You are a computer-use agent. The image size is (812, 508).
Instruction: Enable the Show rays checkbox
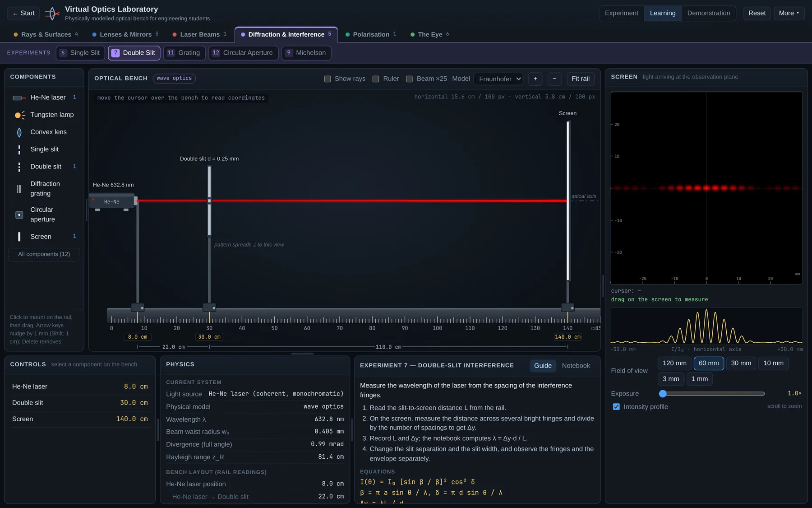(328, 79)
